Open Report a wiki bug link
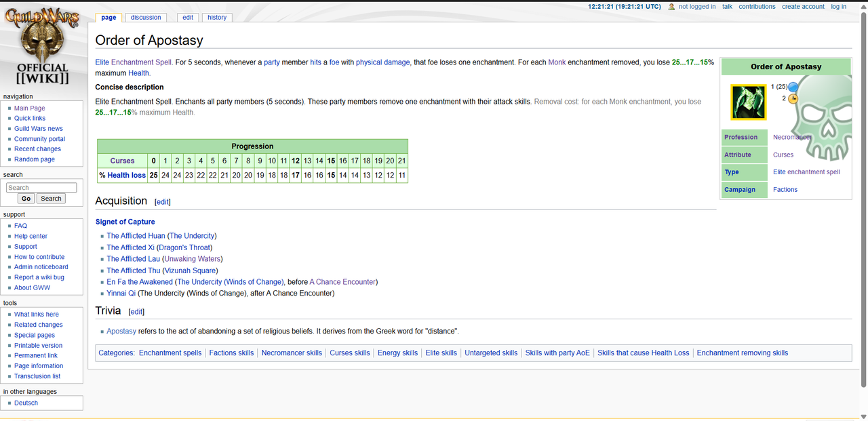 click(x=39, y=277)
